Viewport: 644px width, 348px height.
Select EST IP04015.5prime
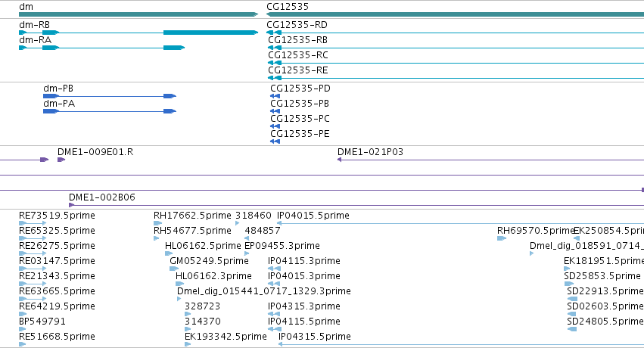[x=313, y=216]
